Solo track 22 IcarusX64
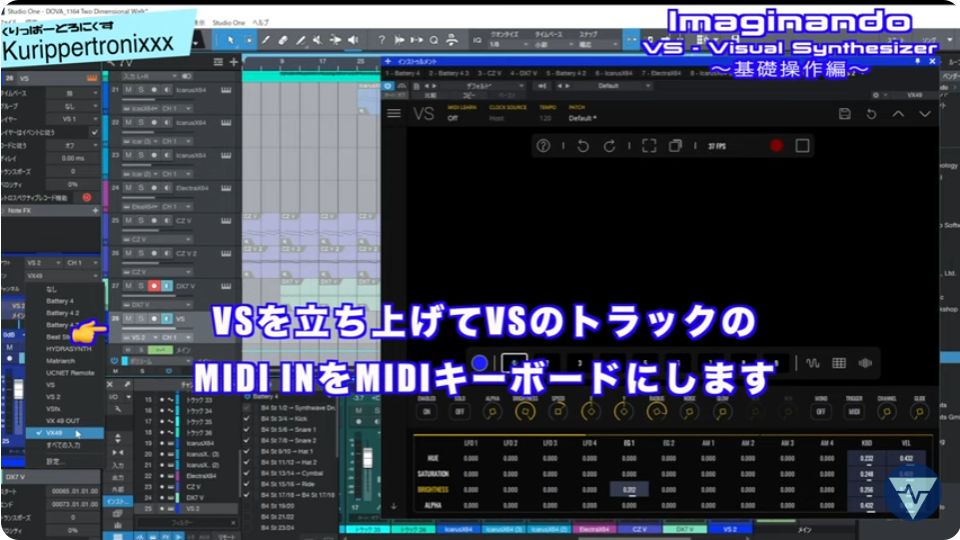960x540 pixels. (x=141, y=122)
